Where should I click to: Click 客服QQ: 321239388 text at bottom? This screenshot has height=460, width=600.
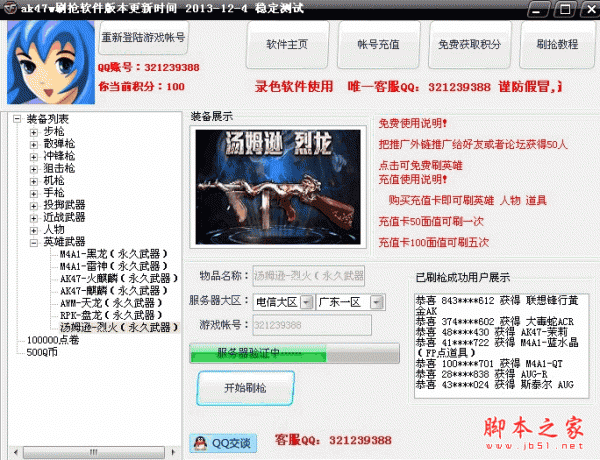[x=333, y=440]
